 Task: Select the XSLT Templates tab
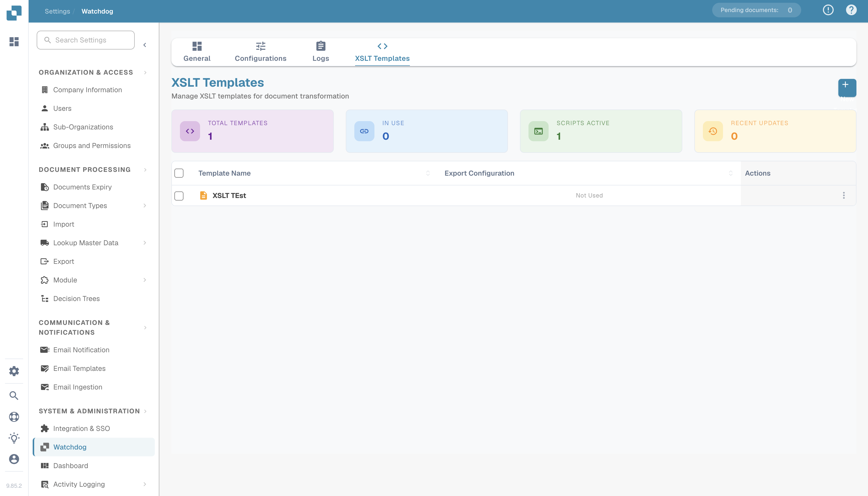point(382,52)
